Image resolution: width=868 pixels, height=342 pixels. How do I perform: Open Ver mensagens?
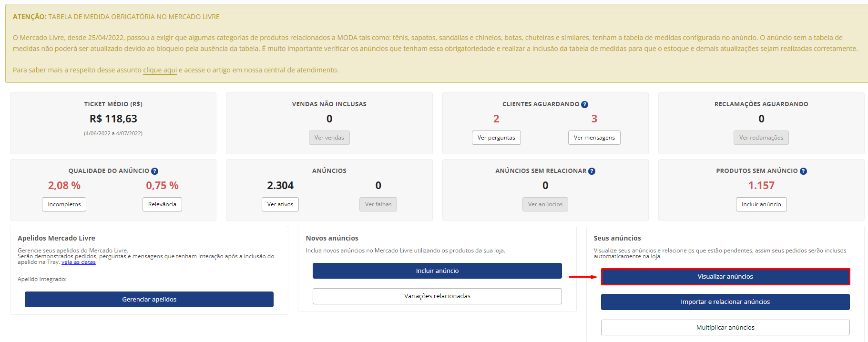(x=594, y=138)
